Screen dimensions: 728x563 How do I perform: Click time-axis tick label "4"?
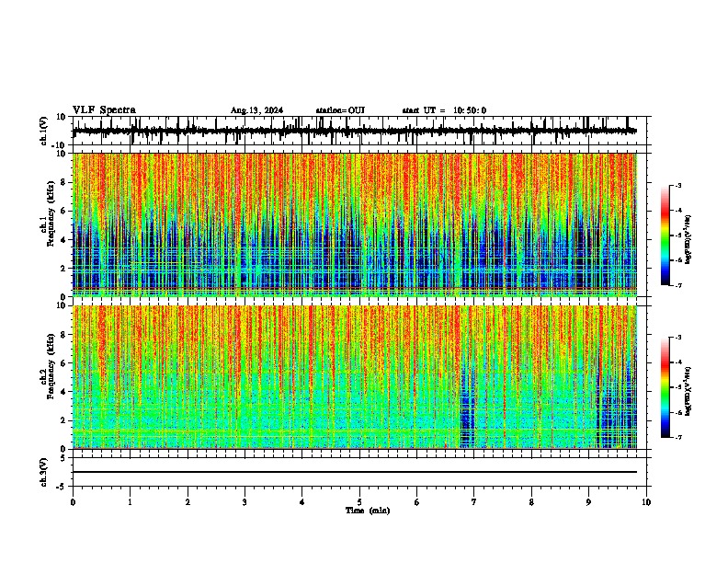[302, 502]
